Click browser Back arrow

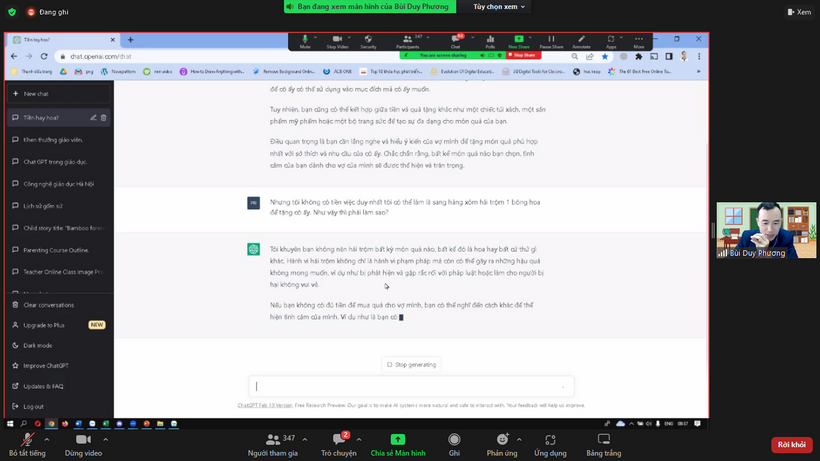[14, 56]
